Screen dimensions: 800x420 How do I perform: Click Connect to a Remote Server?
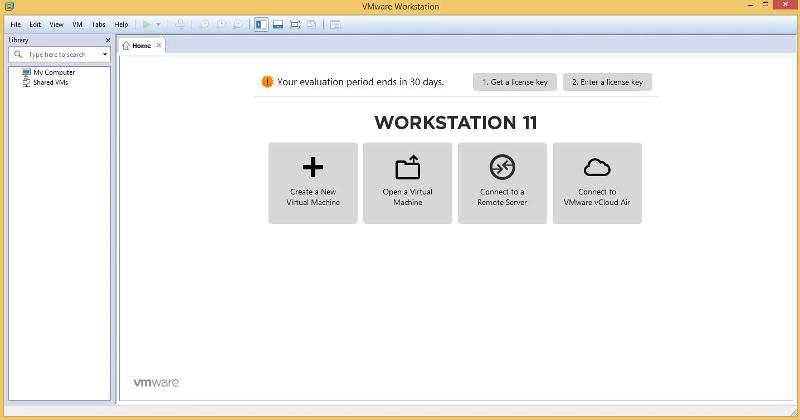coord(503,183)
